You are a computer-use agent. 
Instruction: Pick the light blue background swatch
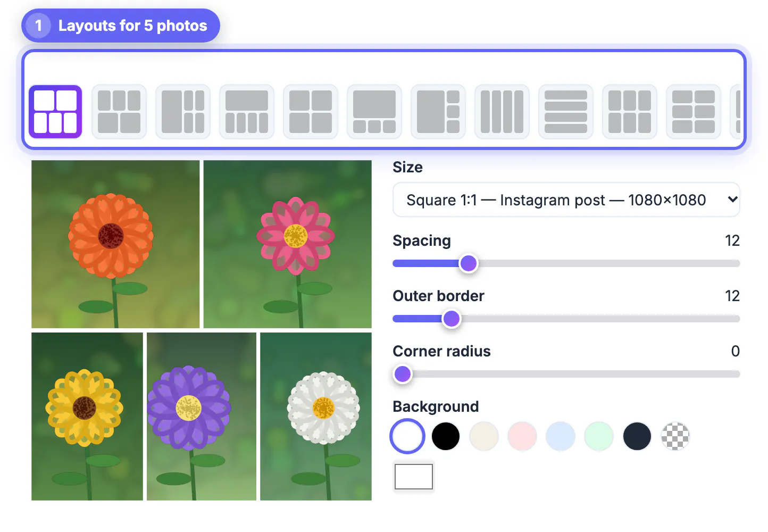coord(561,436)
